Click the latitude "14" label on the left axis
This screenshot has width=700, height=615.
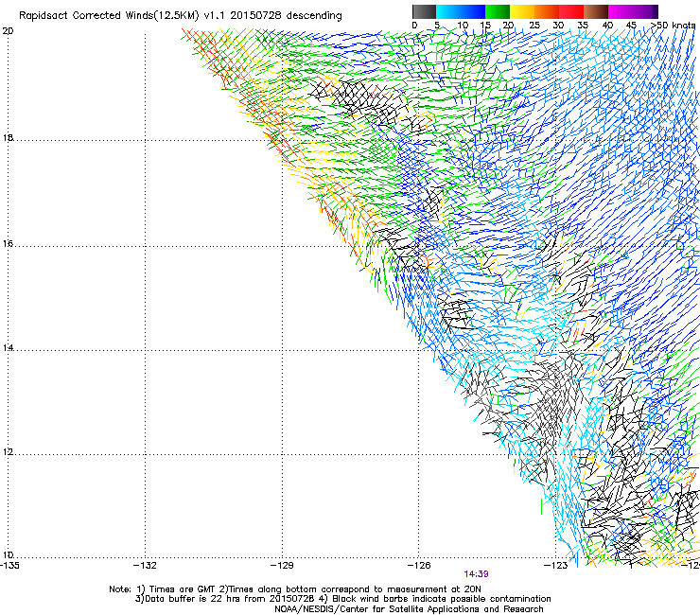pos(8,347)
